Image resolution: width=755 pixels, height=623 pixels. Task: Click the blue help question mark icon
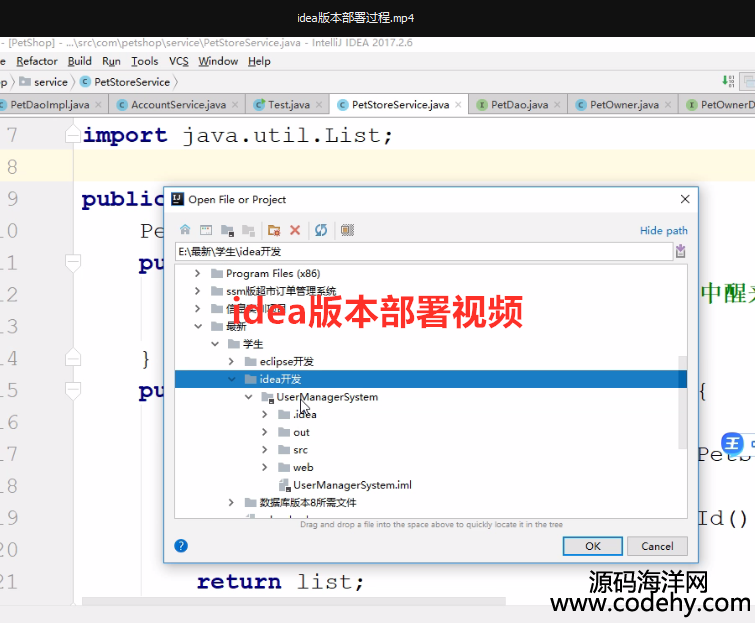[181, 546]
